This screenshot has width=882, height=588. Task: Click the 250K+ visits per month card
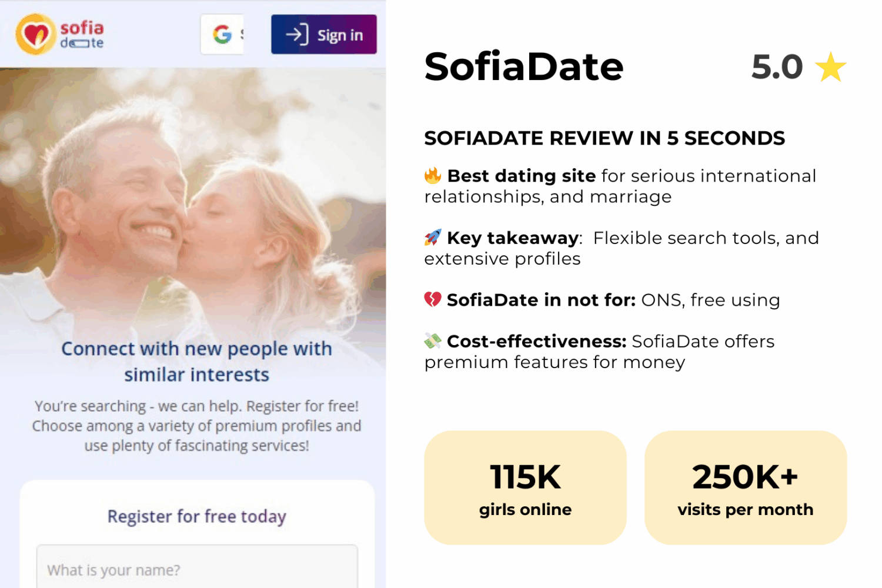pos(745,487)
